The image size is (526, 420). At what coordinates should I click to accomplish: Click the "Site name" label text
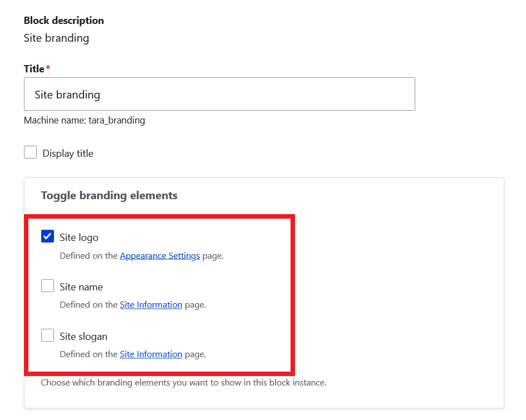(x=81, y=287)
